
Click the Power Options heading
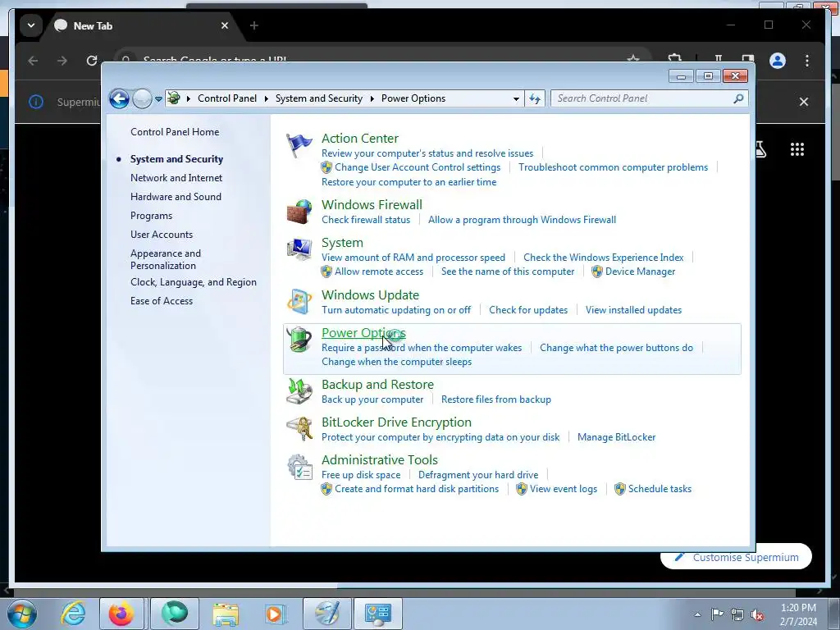pos(363,333)
